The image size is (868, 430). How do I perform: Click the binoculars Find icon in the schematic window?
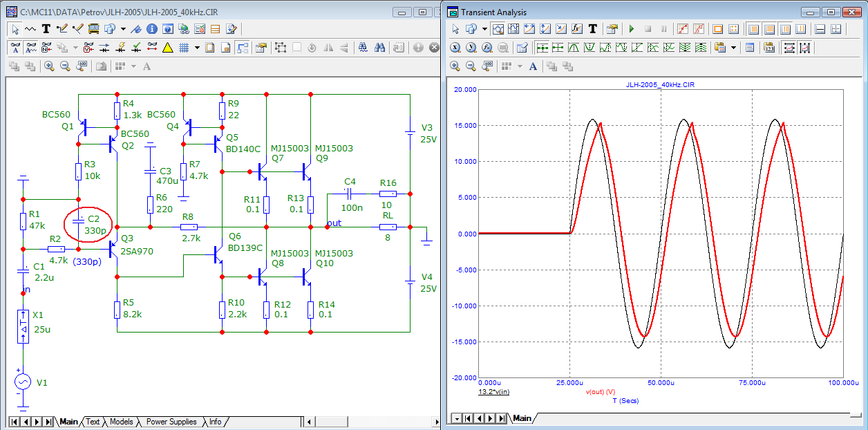click(x=364, y=48)
